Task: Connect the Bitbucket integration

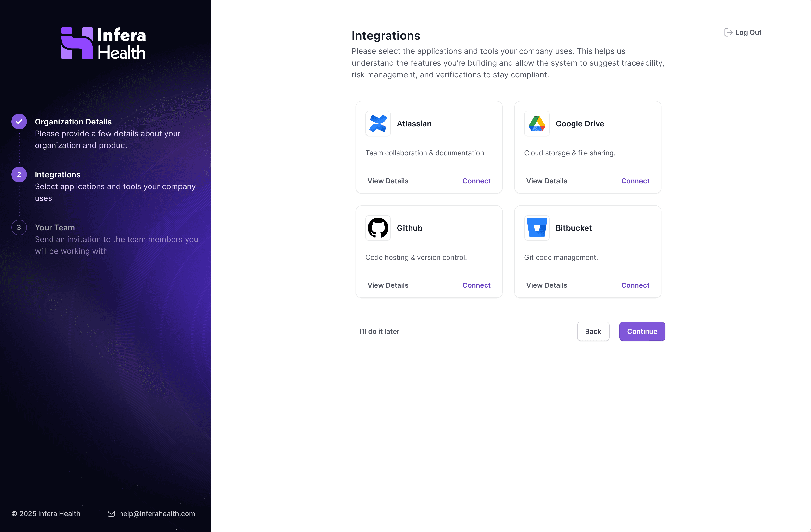Action: [635, 285]
